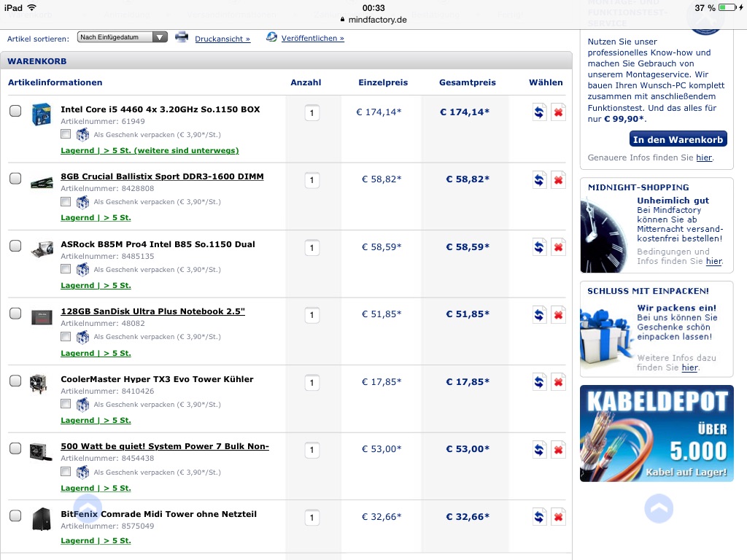The image size is (747, 560).
Task: Update quantity for BitFenix Comrade tower
Action: [539, 517]
